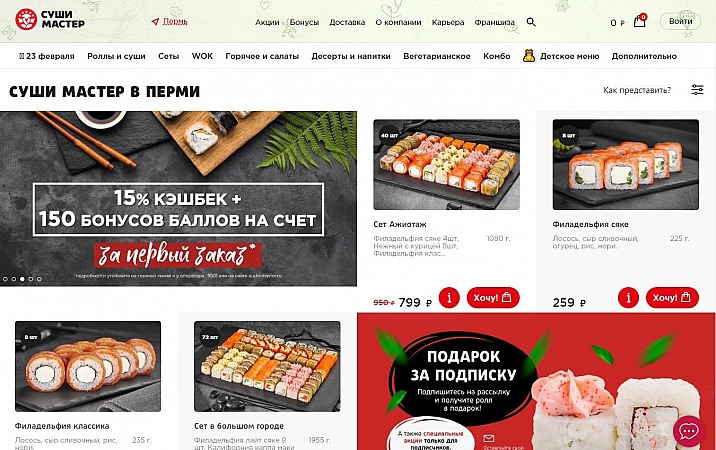Screen dimensions: 716x450
Task: Click the Войти login button
Action: coord(680,21)
